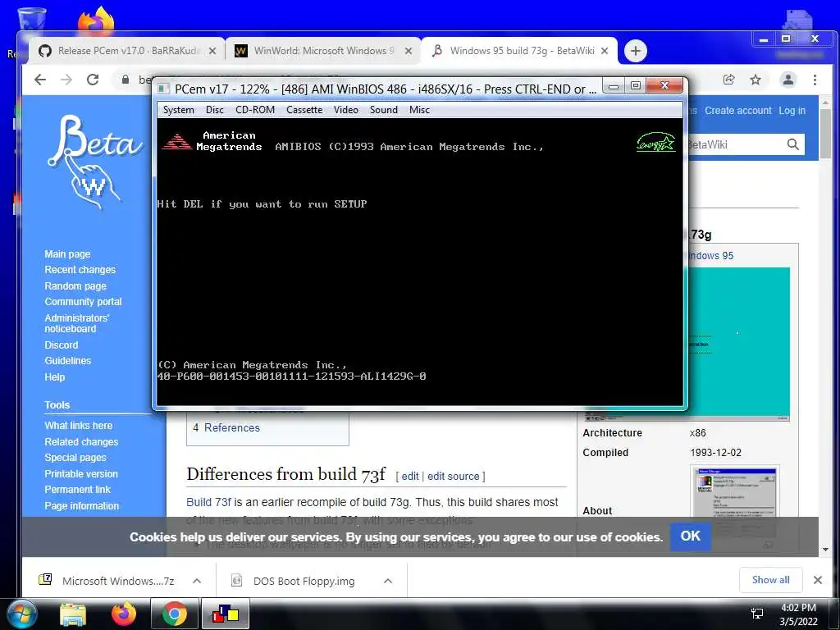Switch to Release PCem v17.0 GitHub tab

tap(127, 51)
